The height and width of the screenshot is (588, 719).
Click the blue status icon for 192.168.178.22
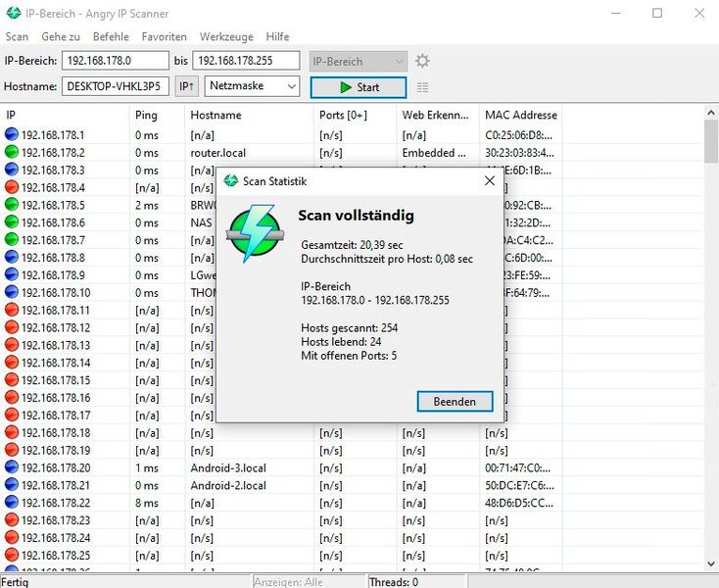pyautogui.click(x=12, y=502)
